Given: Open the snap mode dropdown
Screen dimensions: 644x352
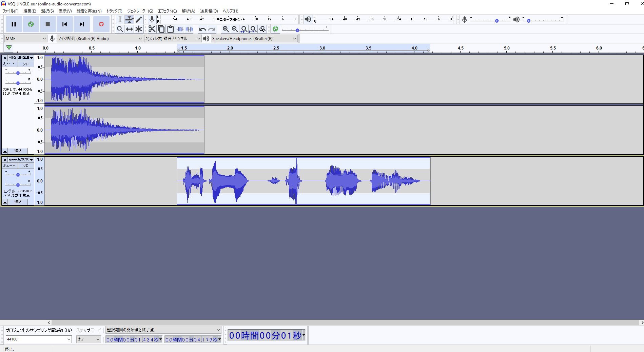Looking at the screenshot, I should pyautogui.click(x=89, y=339).
